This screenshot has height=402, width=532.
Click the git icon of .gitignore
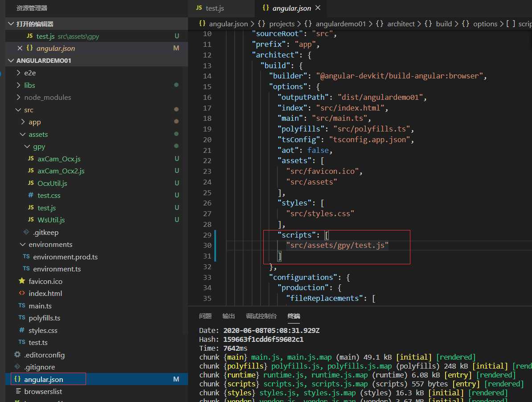click(x=17, y=367)
